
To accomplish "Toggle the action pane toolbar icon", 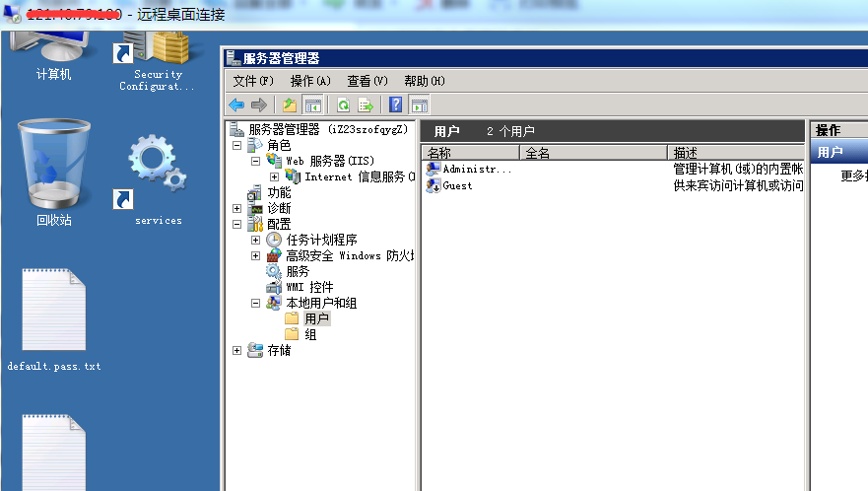I will pos(420,105).
